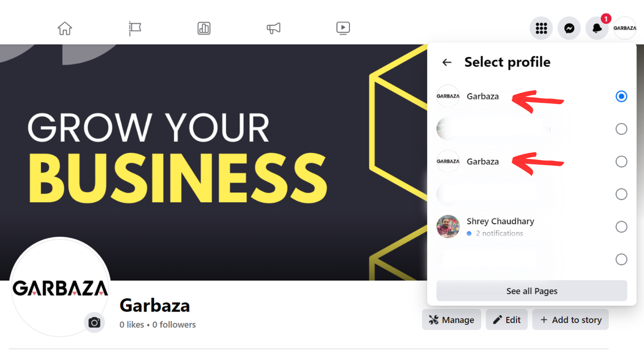Viewport: 644px width, 363px height.
Task: Open the insights chart icon
Action: [204, 28]
